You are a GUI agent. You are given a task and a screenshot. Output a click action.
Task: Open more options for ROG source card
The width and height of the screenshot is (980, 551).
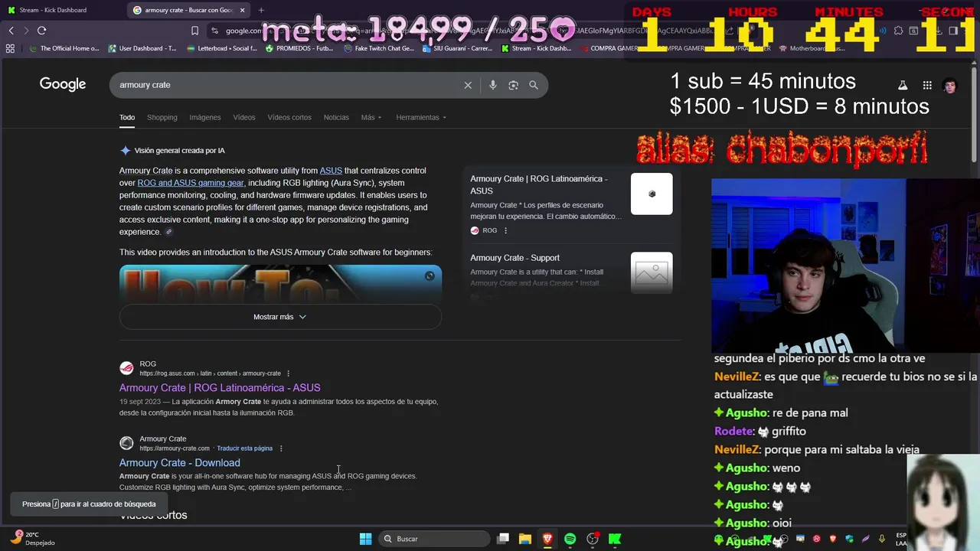point(505,230)
